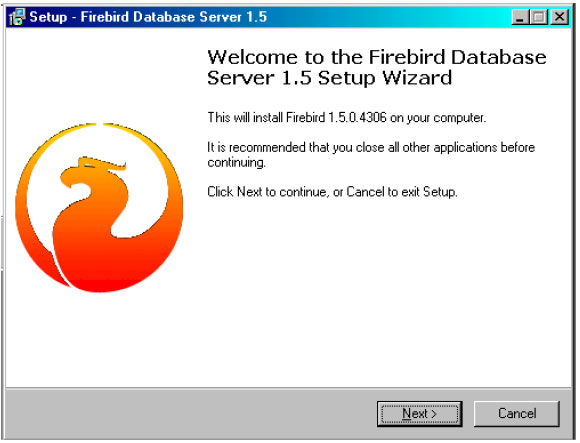Click empty gray footer area beside Next button
This screenshot has height=443, width=580.
point(185,413)
